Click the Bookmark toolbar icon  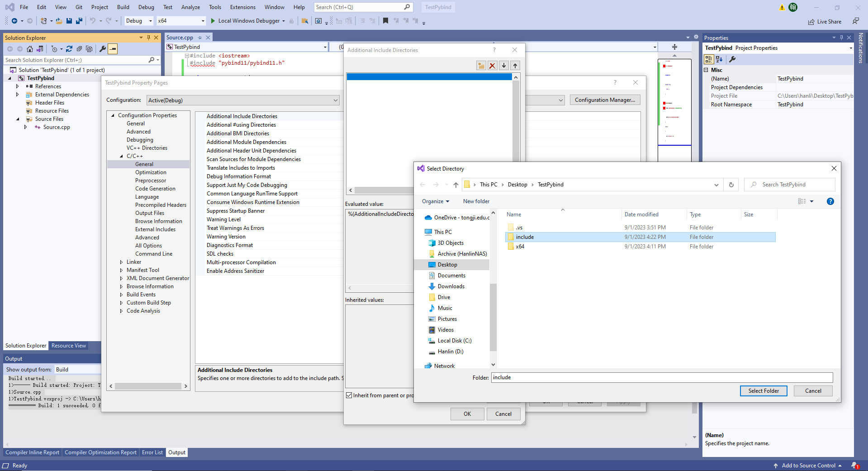pos(385,21)
